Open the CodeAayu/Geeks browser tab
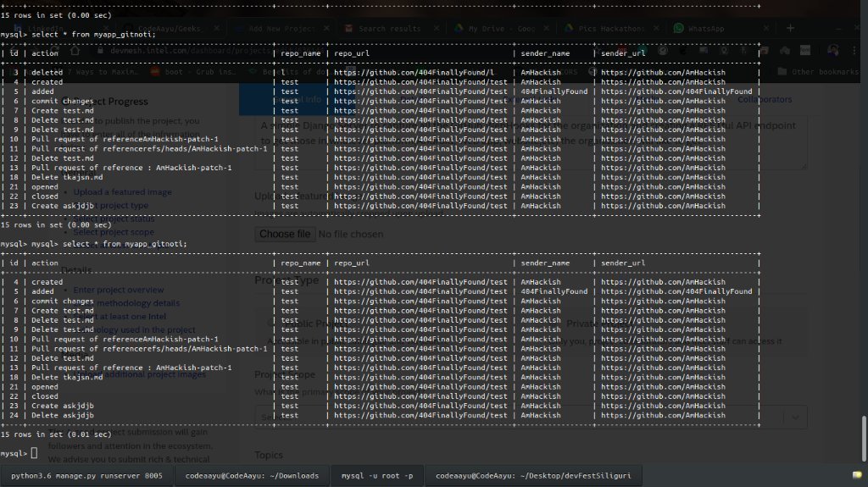This screenshot has width=868, height=487. (x=170, y=28)
